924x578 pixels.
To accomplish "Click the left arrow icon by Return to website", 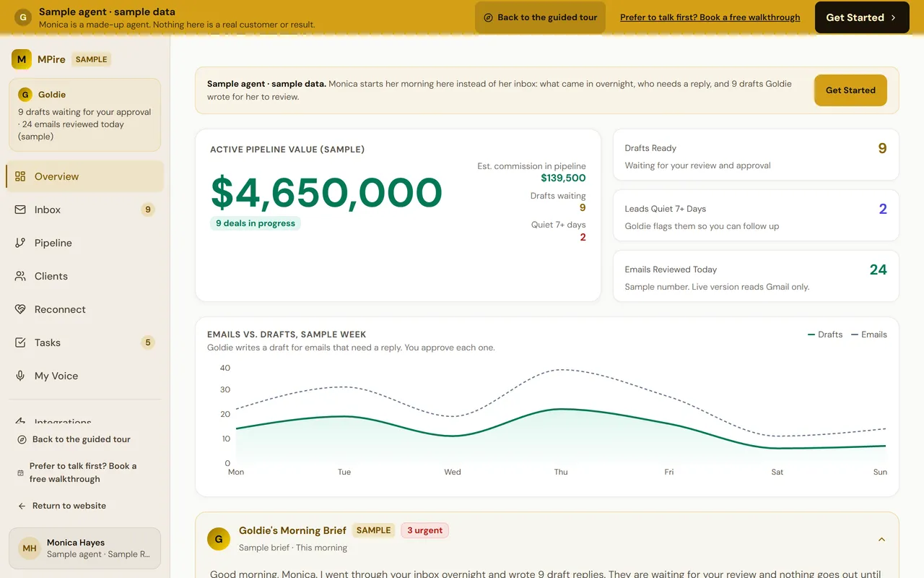I will point(22,506).
